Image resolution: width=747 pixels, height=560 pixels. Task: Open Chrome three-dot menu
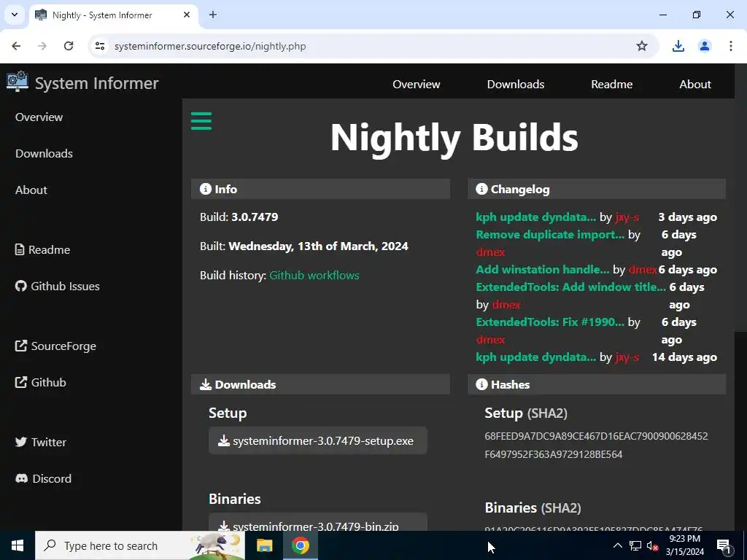731,46
